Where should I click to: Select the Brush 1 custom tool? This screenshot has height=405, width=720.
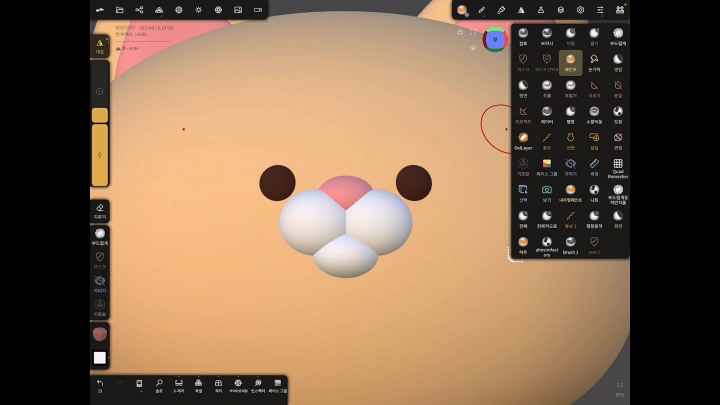click(x=570, y=246)
